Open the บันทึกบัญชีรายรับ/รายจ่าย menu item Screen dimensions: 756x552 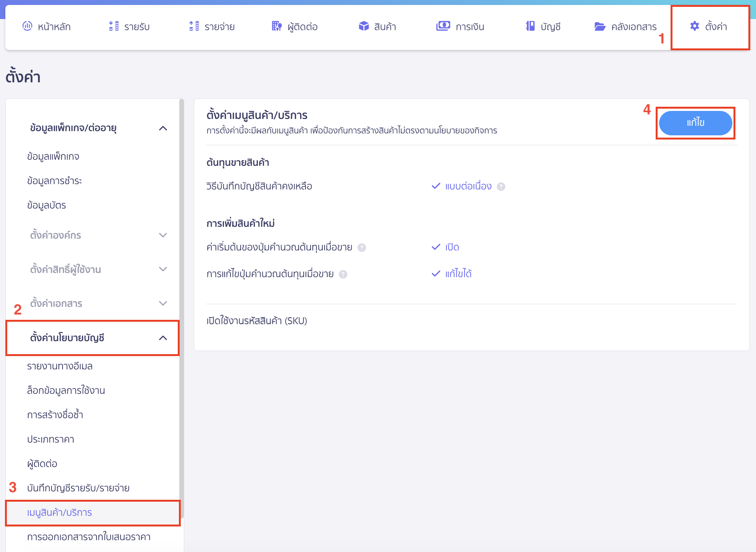coord(78,488)
